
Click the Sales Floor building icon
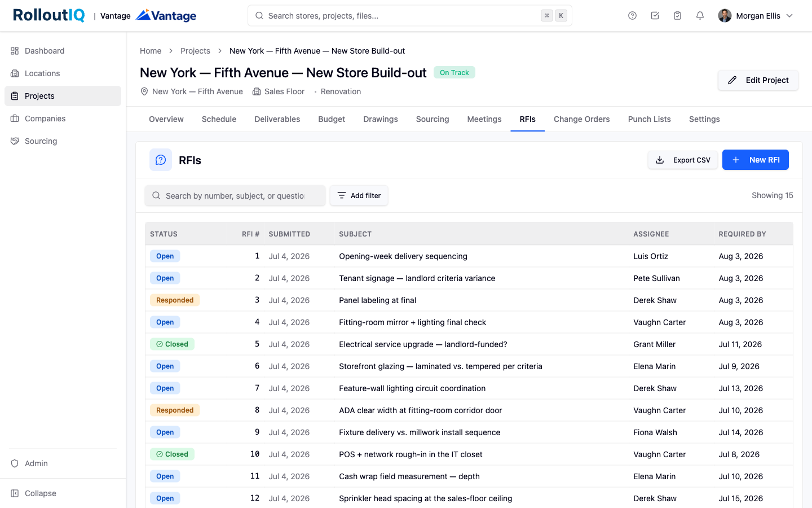[257, 91]
